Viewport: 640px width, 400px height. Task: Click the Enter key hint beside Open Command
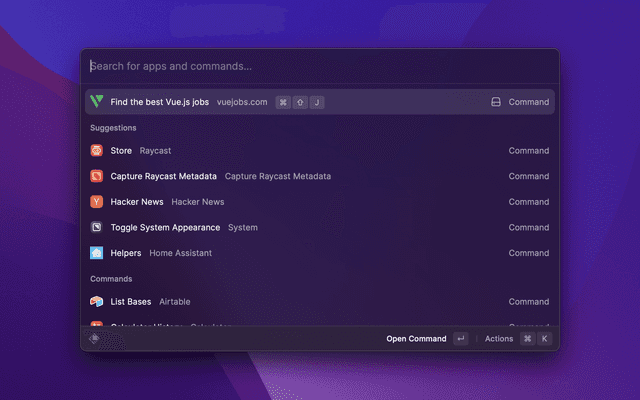[x=460, y=339]
